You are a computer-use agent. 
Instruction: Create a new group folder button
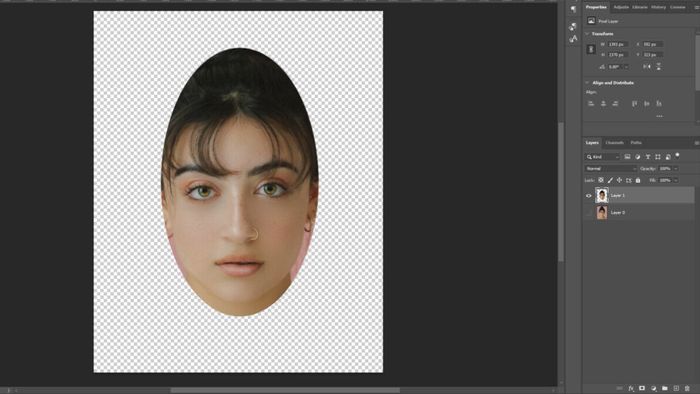(665, 389)
